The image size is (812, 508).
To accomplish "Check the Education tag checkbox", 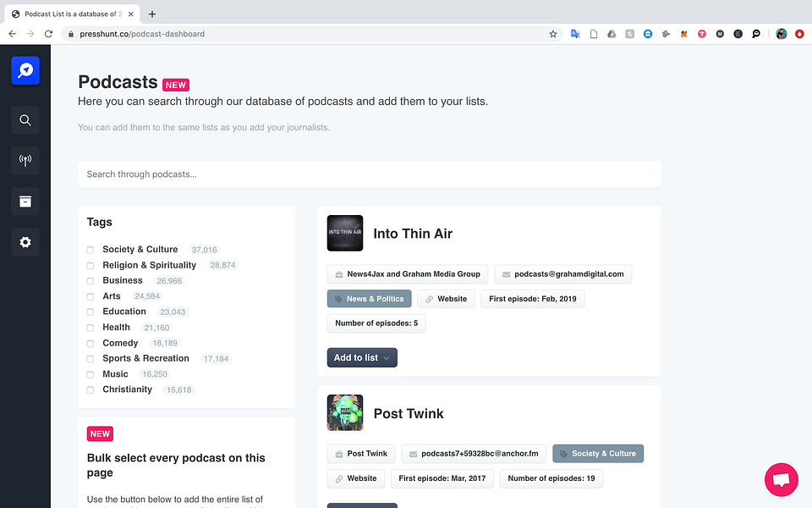I will 91,312.
